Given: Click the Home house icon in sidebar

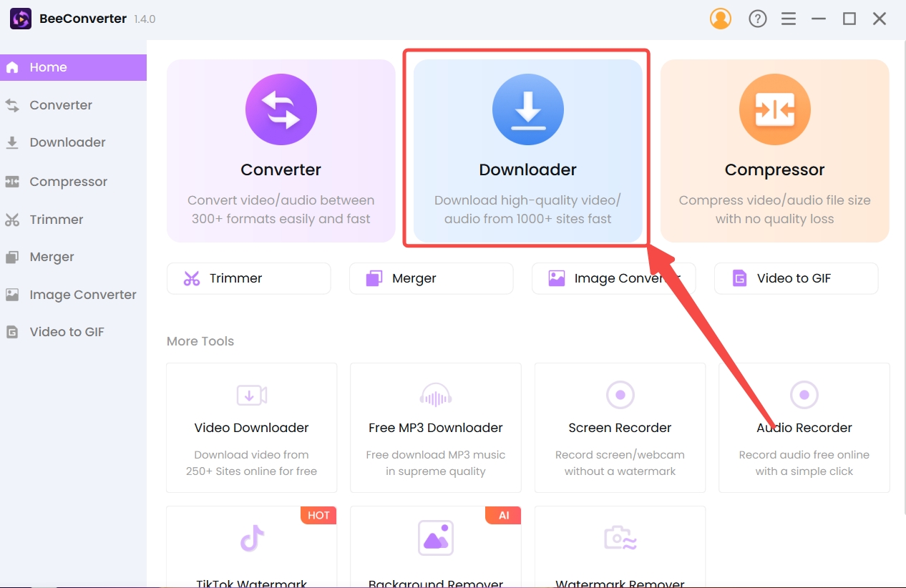Looking at the screenshot, I should (12, 67).
